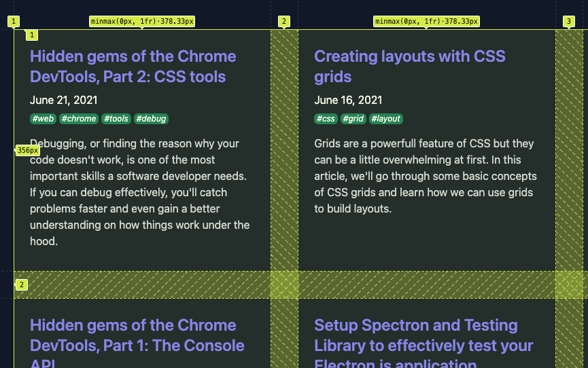Viewport: 588px width, 368px height.
Task: Click the grid row line 2 label
Action: pyautogui.click(x=22, y=284)
